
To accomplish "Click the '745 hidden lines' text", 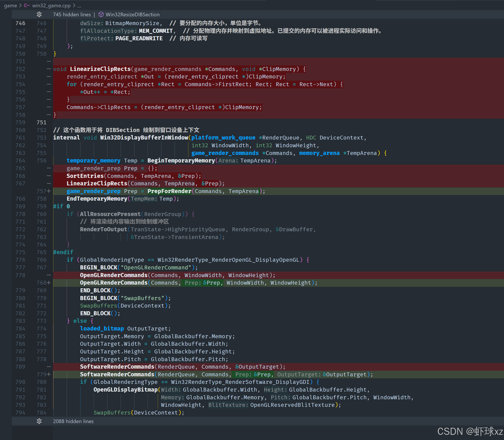I will pyautogui.click(x=72, y=15).
